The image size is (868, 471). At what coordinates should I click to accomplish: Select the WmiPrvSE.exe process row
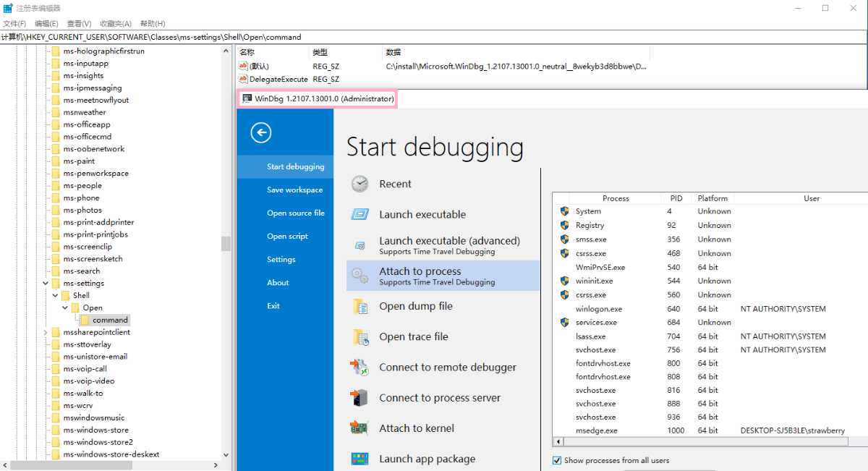click(710, 267)
